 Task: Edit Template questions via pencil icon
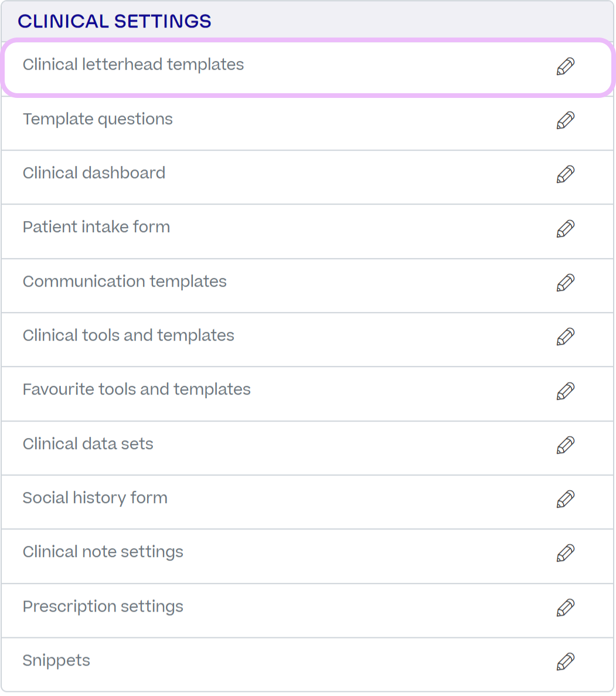tap(566, 121)
